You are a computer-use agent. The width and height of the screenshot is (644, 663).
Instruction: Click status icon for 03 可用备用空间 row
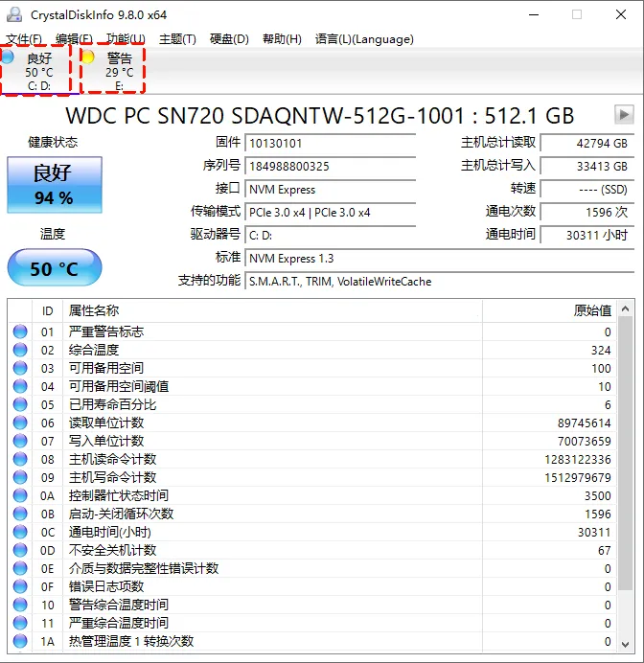20,368
